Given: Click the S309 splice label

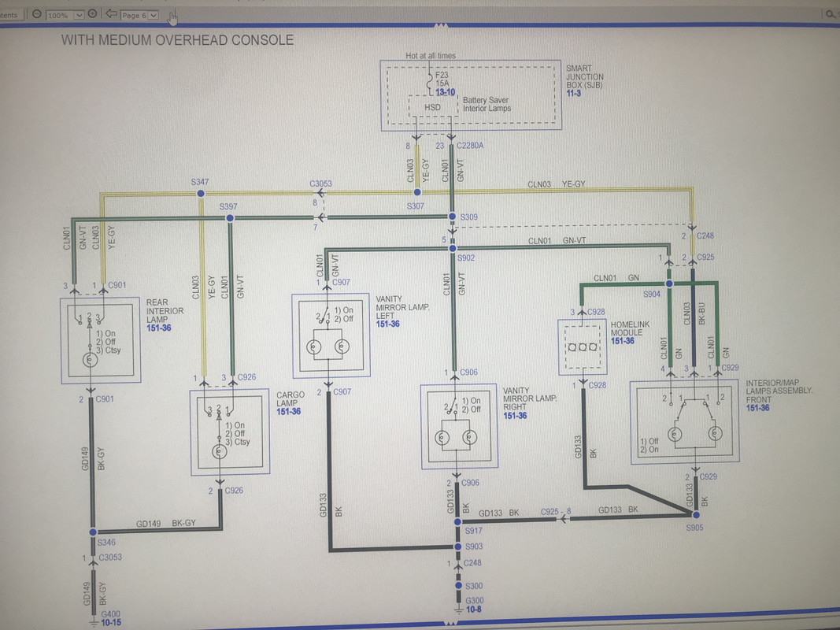Looking at the screenshot, I should tap(468, 217).
